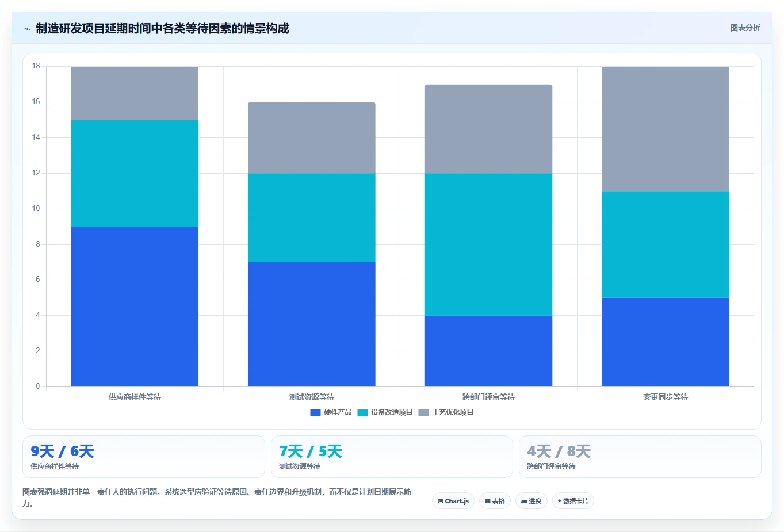Open the 7天 / 5天 summary card
The image size is (784, 532).
click(392, 457)
